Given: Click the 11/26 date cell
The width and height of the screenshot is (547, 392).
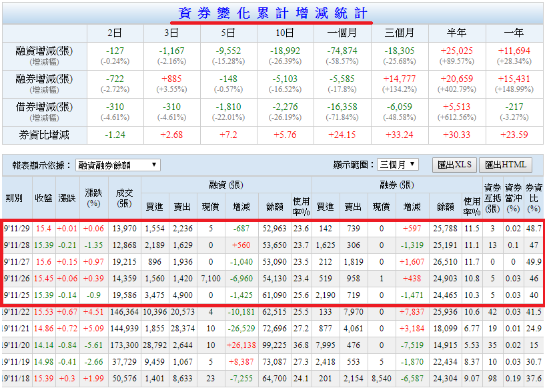Looking at the screenshot, I should click(x=17, y=279).
